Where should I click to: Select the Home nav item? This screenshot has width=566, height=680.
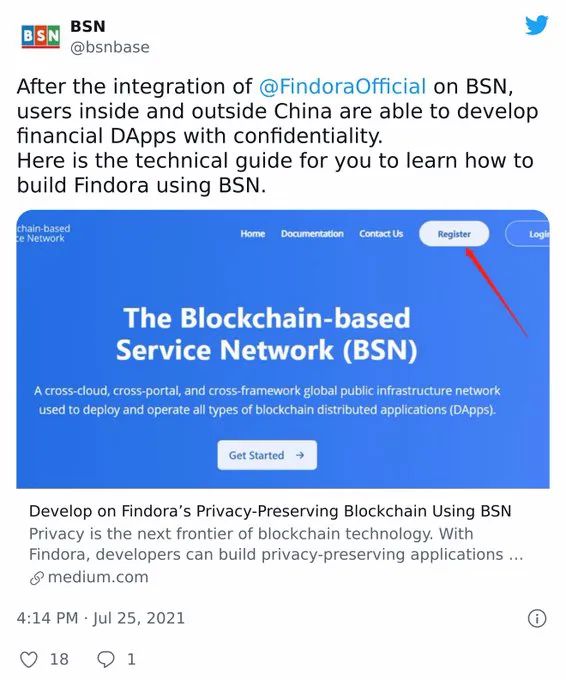pyautogui.click(x=252, y=234)
